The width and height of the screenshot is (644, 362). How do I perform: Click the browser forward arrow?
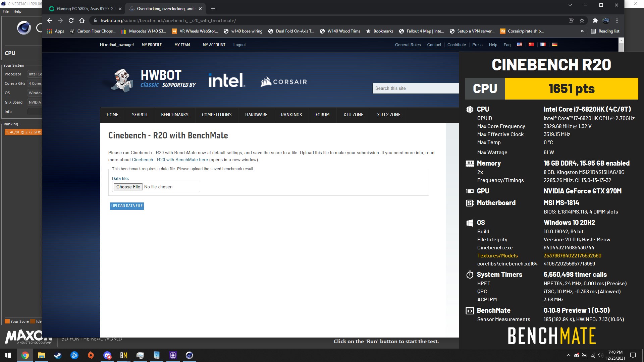click(60, 20)
